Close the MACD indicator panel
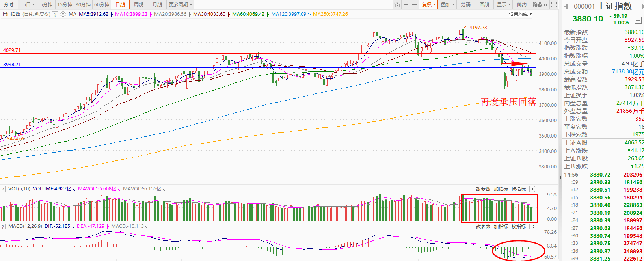Viewport: 644px width, 261px height. click(532, 227)
